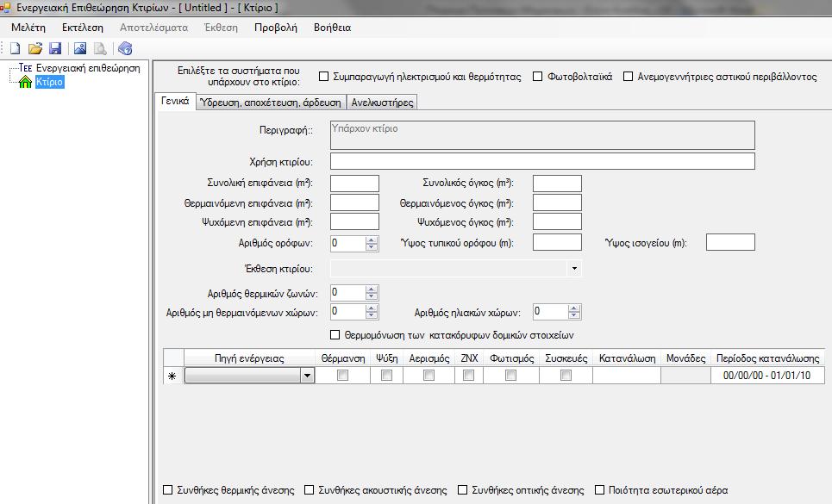Click the picture image toolbar icon
This screenshot has width=832, height=504.
coord(80,49)
